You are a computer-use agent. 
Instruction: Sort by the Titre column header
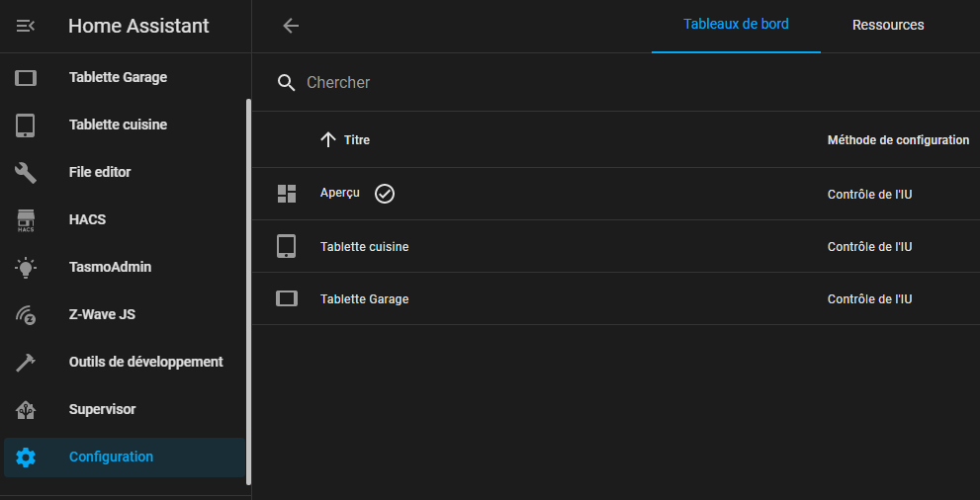[357, 140]
